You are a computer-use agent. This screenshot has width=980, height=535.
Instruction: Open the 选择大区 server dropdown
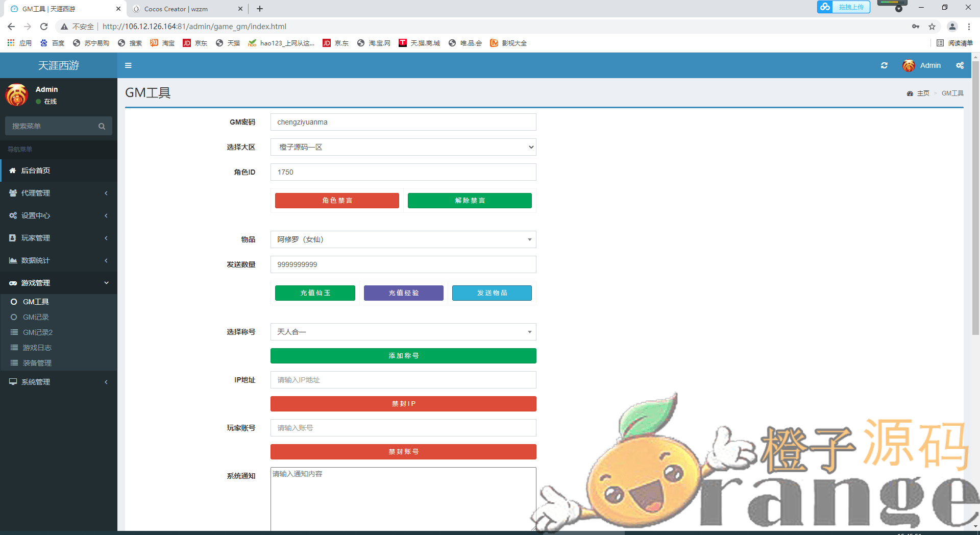pyautogui.click(x=403, y=147)
